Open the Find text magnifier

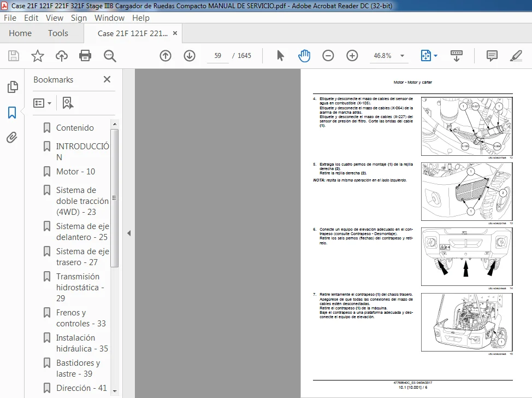(110, 56)
